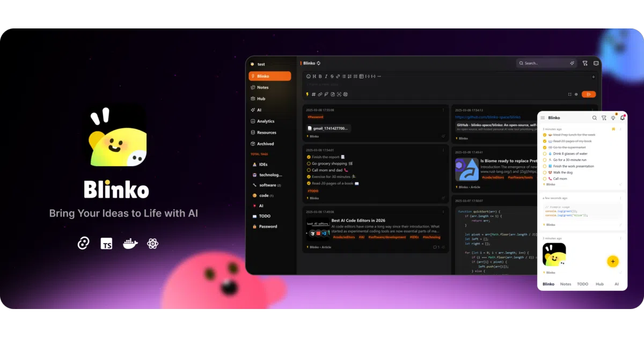Insert emoji from editor toolbar
The width and height of the screenshot is (644, 338).
coord(309,76)
